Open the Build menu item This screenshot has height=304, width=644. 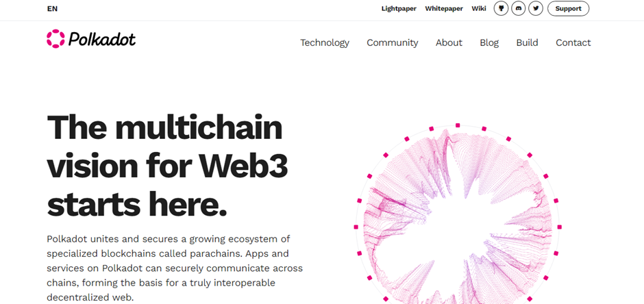[527, 42]
